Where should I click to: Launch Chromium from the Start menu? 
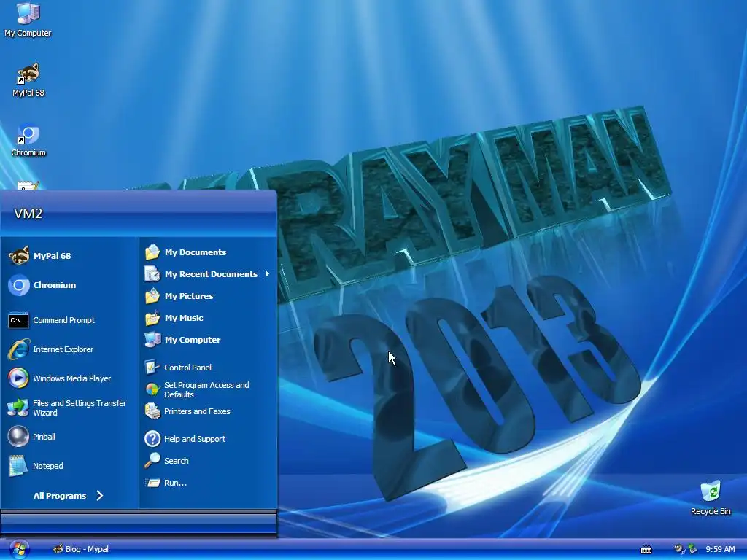[69, 285]
